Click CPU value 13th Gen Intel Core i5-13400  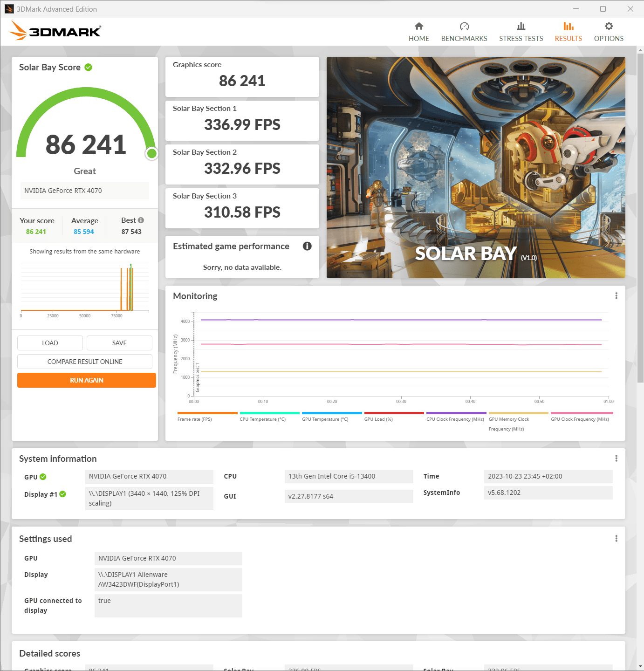[349, 476]
